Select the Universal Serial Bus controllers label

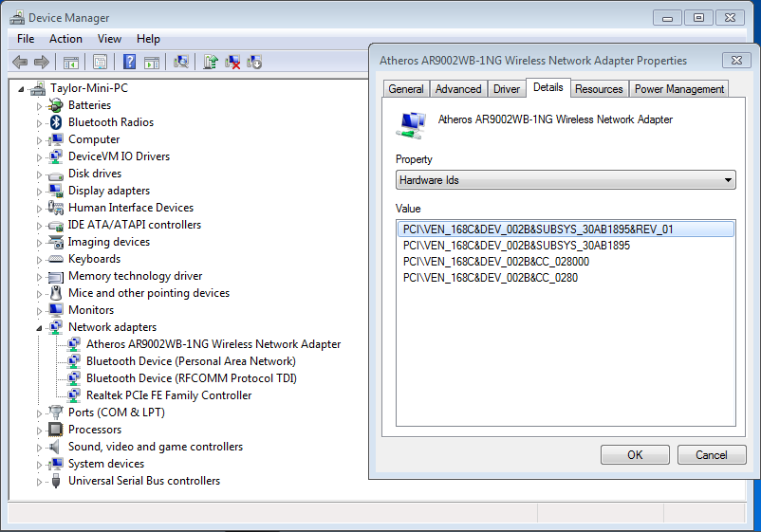[x=144, y=481]
